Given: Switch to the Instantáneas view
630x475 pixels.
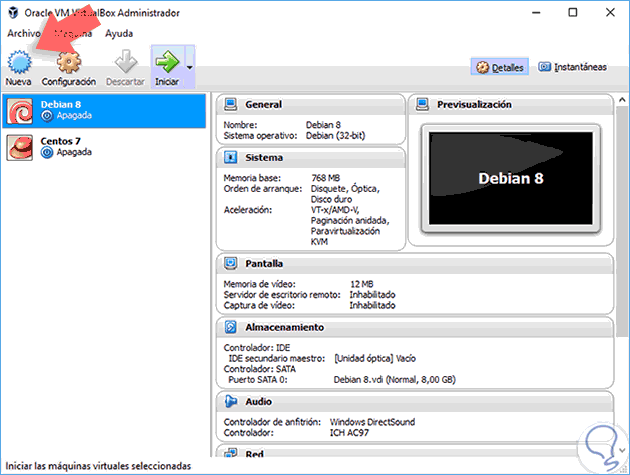Looking at the screenshot, I should tap(573, 67).
